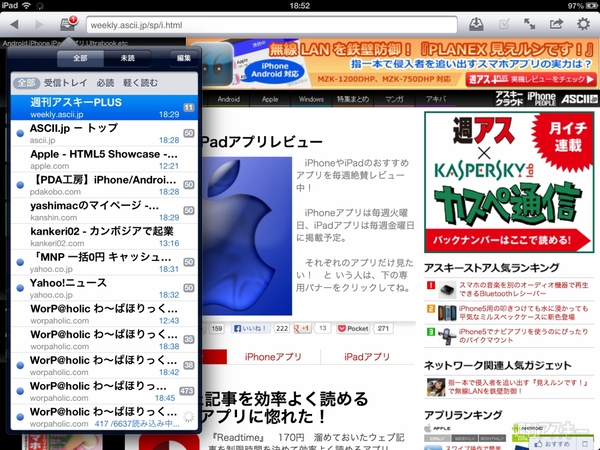Open the Yahoo!ニュース entry
600x450 pixels.
click(x=104, y=288)
